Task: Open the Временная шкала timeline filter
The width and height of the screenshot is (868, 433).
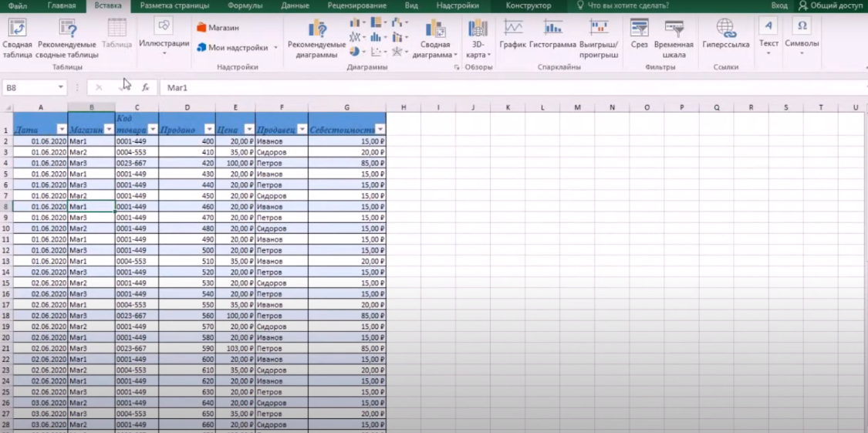Action: point(674,29)
